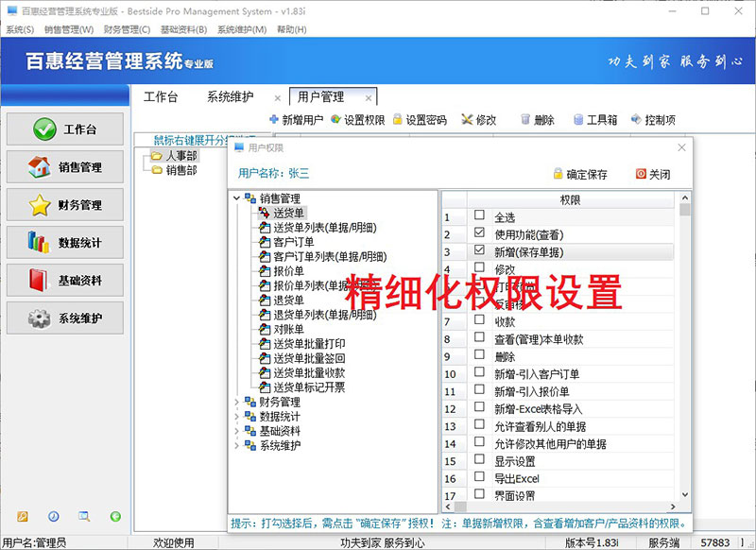The image size is (756, 550).
Task: Click permission list scrollbar up arrow
Action: point(684,198)
